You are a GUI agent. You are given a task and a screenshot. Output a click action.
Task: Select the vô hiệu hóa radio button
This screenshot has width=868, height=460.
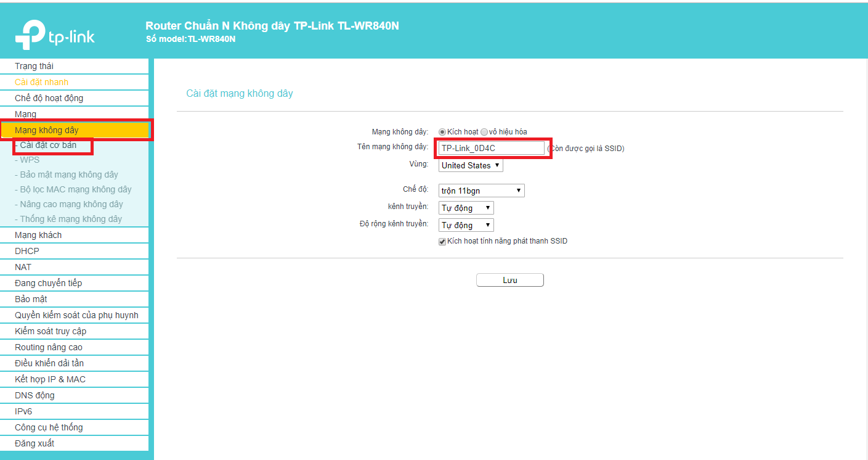(x=484, y=132)
